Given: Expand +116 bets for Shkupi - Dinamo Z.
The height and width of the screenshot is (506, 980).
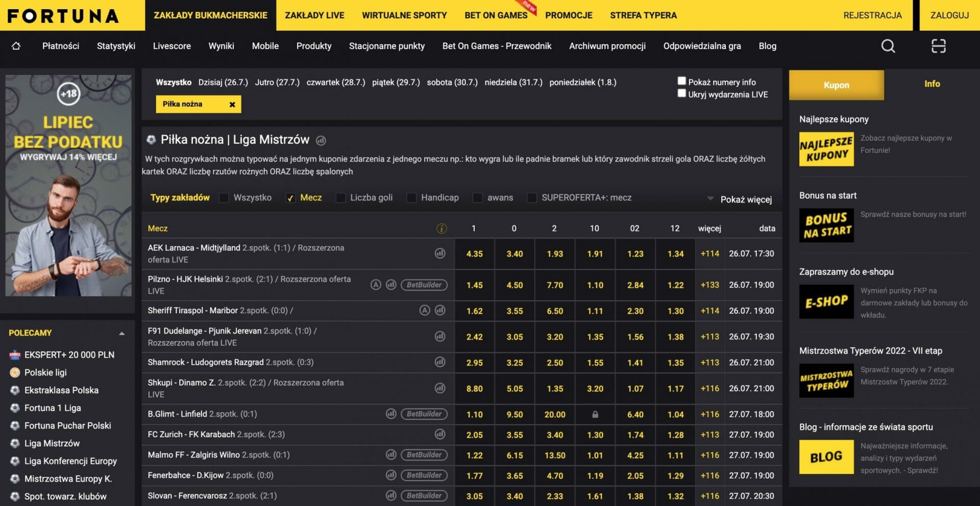Looking at the screenshot, I should [710, 388].
